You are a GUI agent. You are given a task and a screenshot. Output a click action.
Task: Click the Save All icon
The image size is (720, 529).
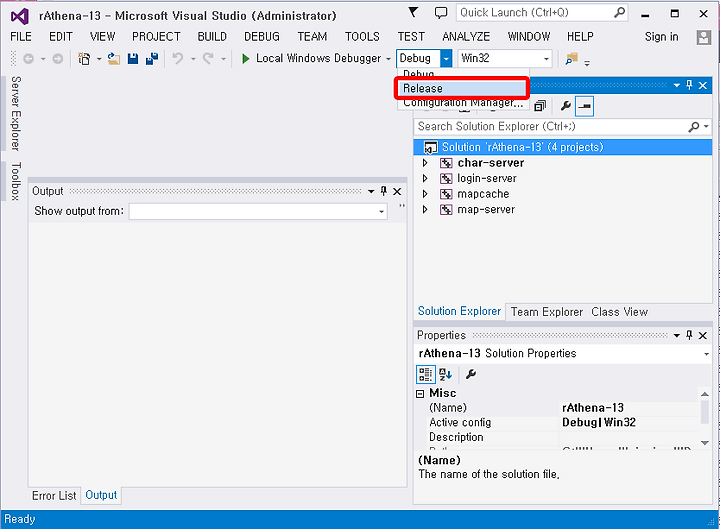152,59
